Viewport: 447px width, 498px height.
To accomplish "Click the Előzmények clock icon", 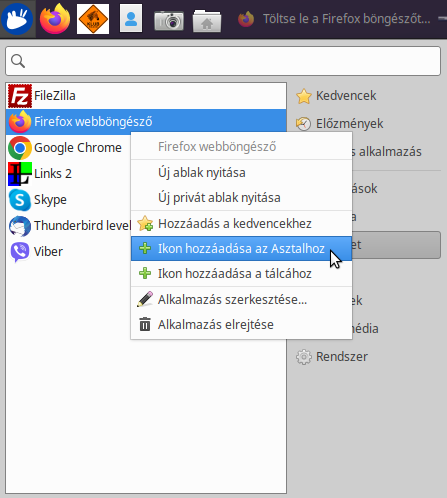I will pyautogui.click(x=304, y=124).
